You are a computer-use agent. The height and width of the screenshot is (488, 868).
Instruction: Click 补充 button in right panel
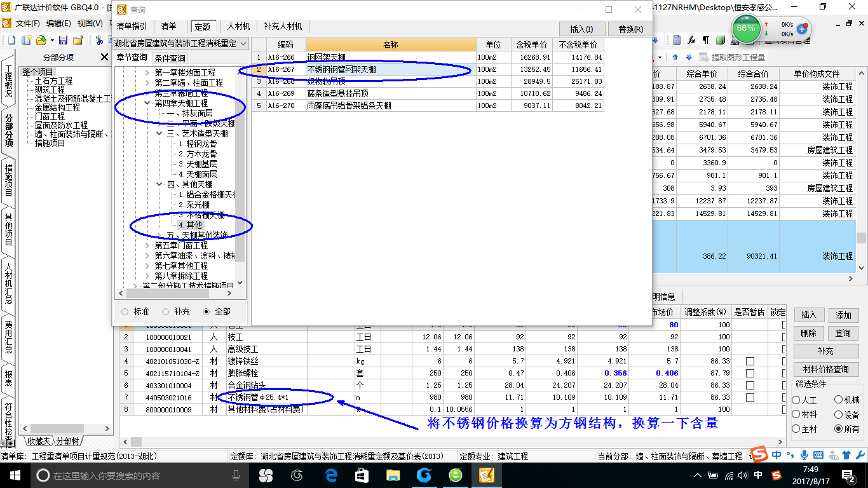coord(825,351)
